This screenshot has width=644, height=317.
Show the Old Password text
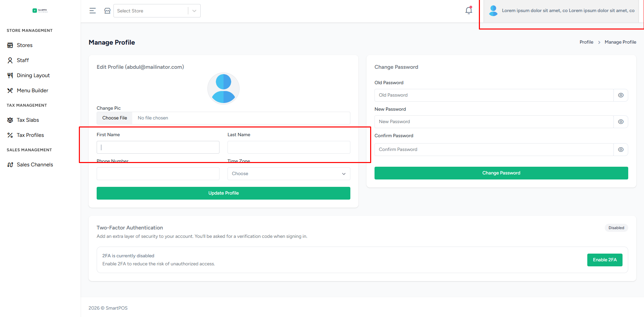(x=621, y=95)
